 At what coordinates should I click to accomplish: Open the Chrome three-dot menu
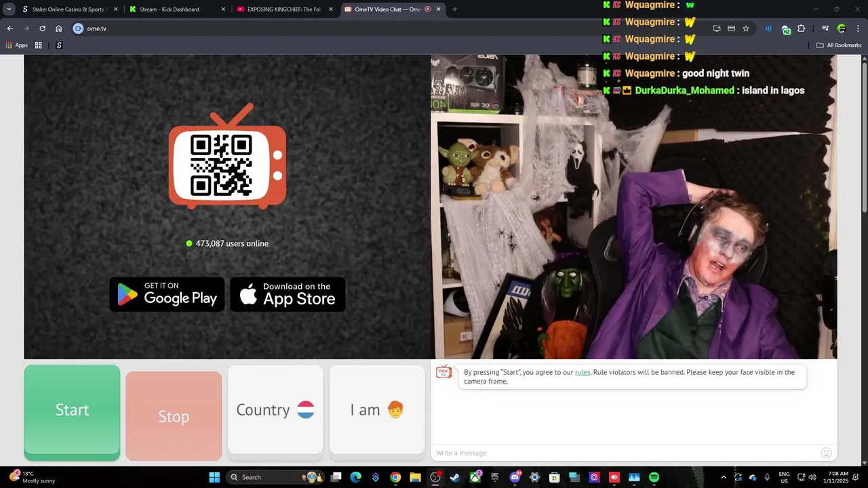coord(857,28)
